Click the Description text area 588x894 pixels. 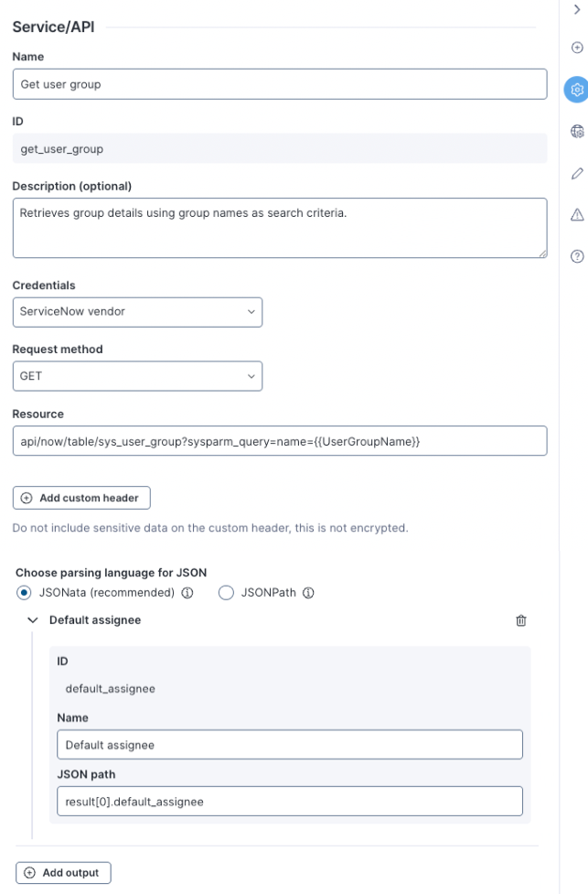(279, 228)
